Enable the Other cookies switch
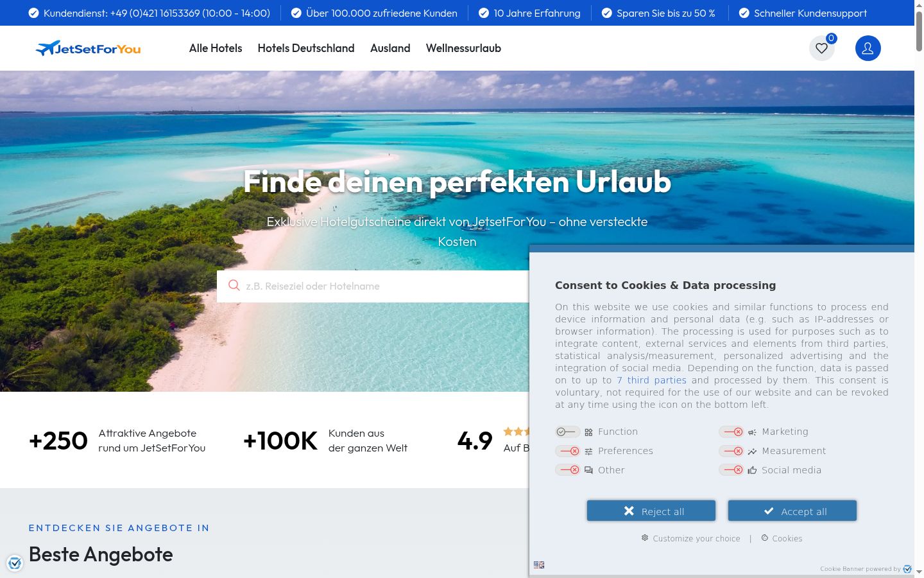This screenshot has width=924, height=578. click(568, 470)
